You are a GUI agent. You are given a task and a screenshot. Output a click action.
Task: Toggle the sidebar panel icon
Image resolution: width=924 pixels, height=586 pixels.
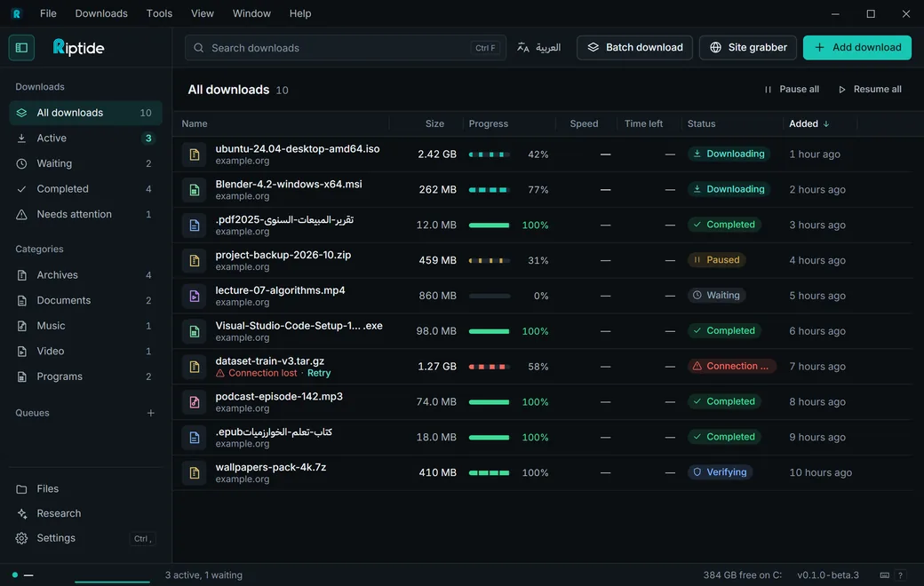pyautogui.click(x=22, y=48)
